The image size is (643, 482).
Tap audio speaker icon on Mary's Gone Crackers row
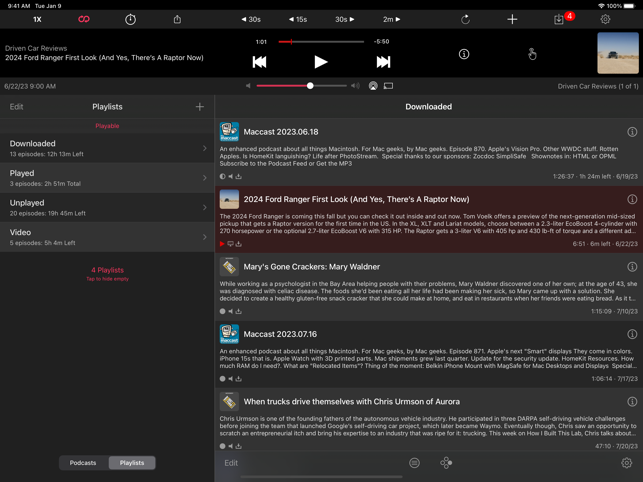(x=230, y=311)
